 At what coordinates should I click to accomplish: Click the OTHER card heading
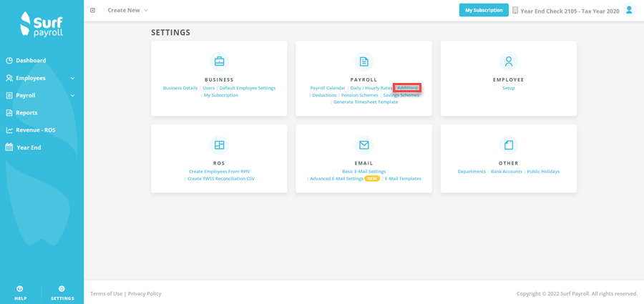pyautogui.click(x=509, y=163)
